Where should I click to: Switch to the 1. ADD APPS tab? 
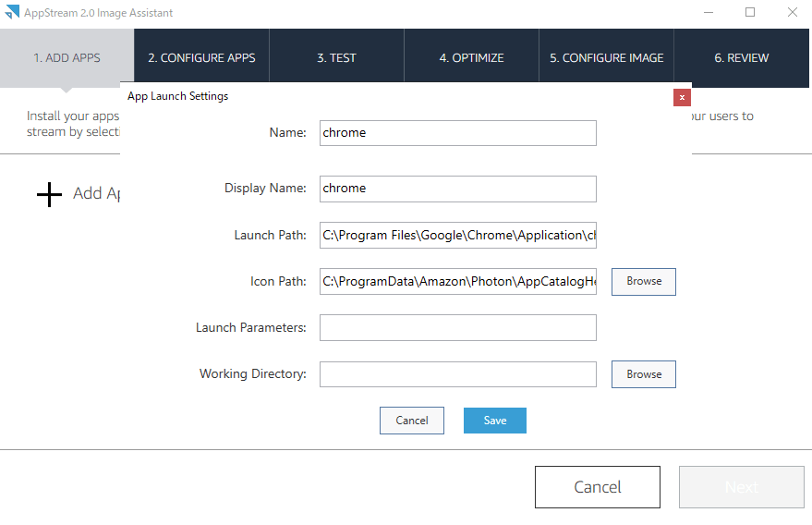coord(67,58)
